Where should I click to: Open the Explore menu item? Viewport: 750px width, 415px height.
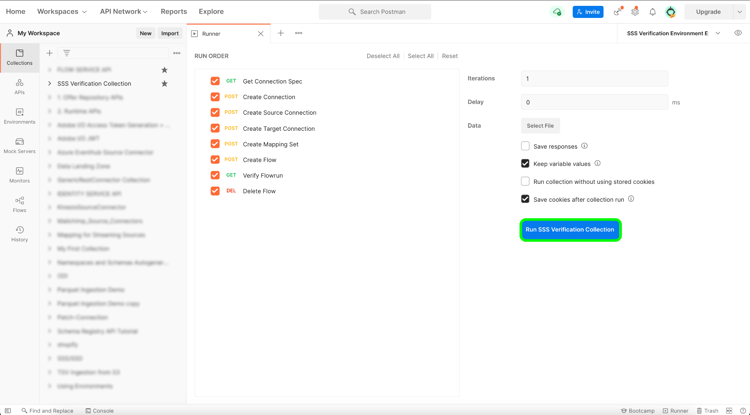(211, 11)
